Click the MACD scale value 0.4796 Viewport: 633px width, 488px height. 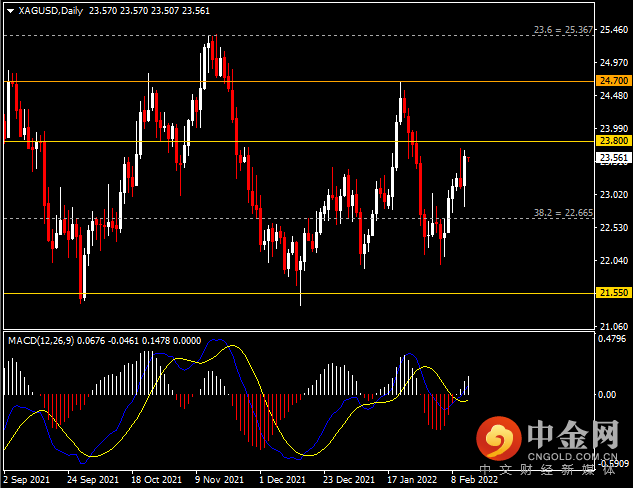612,339
